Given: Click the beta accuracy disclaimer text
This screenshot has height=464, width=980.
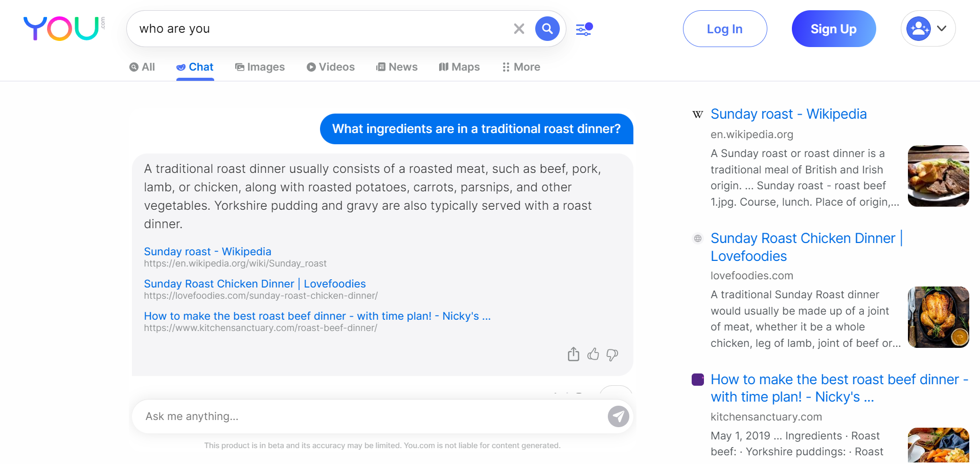Looking at the screenshot, I should point(382,446).
